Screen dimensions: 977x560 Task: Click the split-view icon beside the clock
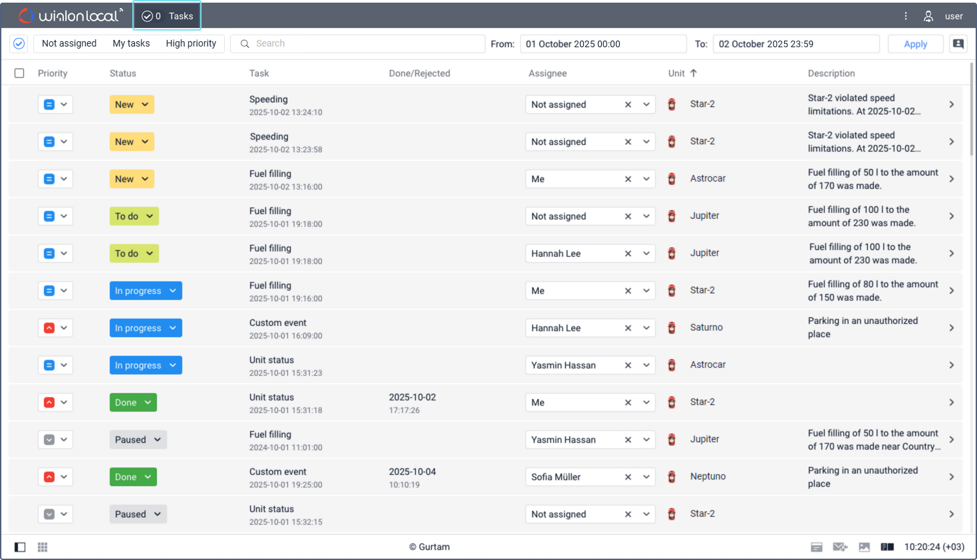point(887,547)
